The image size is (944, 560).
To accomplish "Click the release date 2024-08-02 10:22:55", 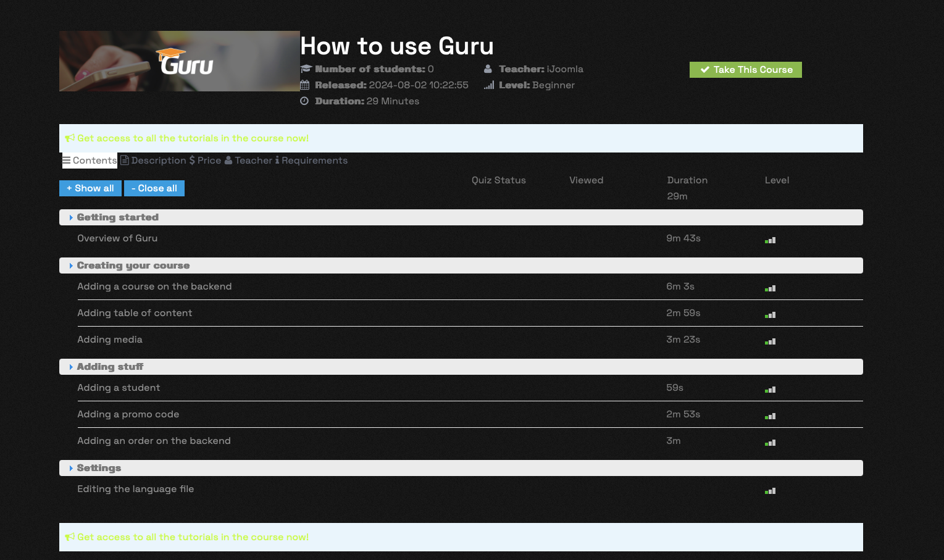I will pyautogui.click(x=419, y=85).
